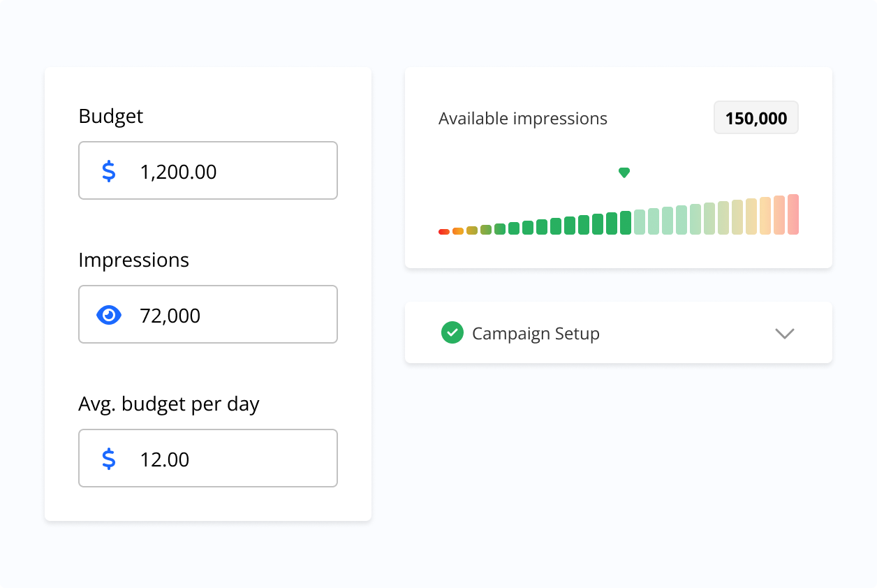The height and width of the screenshot is (588, 877).
Task: Click the green checkmark beside Campaign Setup
Action: pyautogui.click(x=452, y=333)
